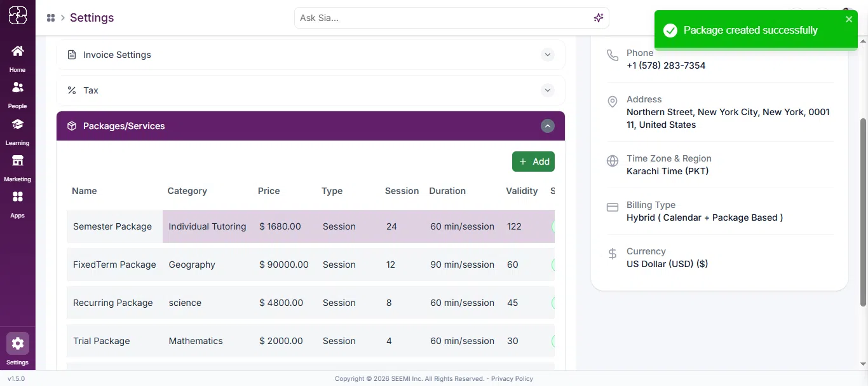Type a question in Ask Sia field
The image size is (868, 386).
coord(444,18)
